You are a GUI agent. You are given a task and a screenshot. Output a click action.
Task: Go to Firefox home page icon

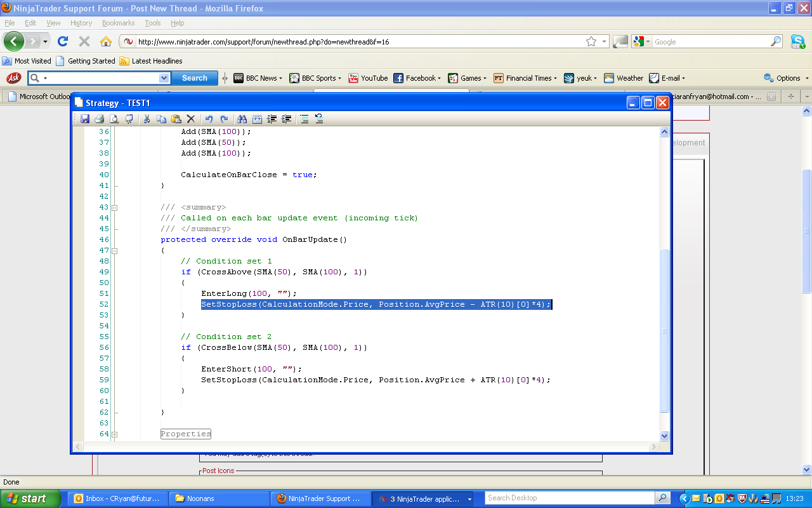click(x=106, y=41)
